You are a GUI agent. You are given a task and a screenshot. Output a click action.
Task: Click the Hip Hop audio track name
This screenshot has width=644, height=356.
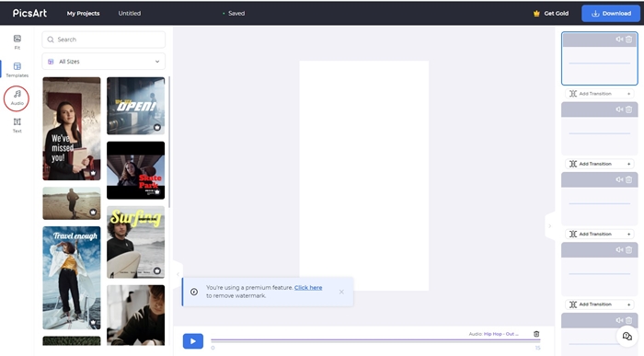tap(500, 334)
